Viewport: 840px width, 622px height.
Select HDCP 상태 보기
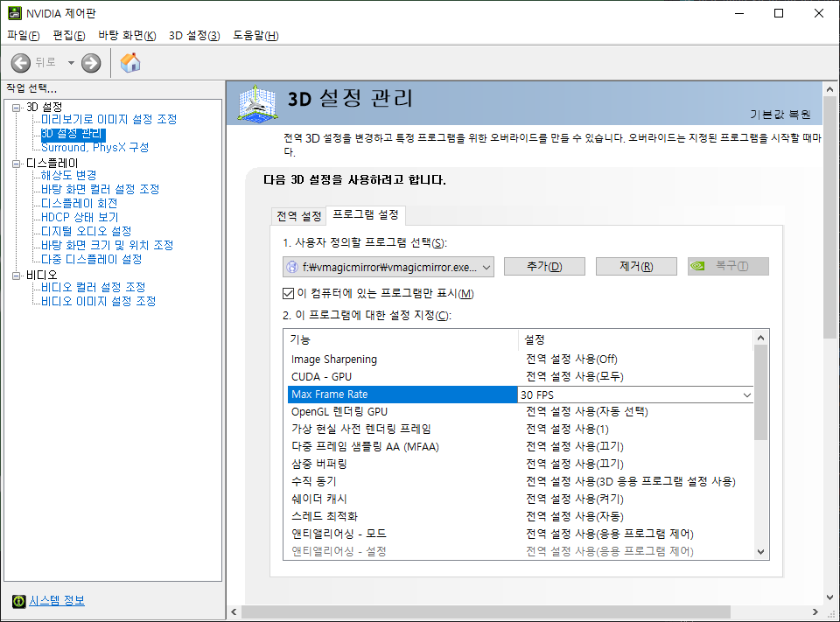tap(80, 217)
